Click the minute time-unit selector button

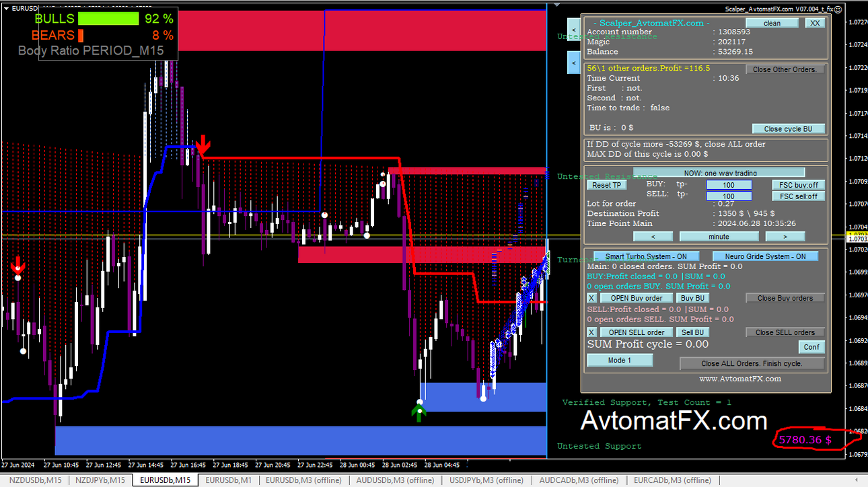tap(719, 236)
